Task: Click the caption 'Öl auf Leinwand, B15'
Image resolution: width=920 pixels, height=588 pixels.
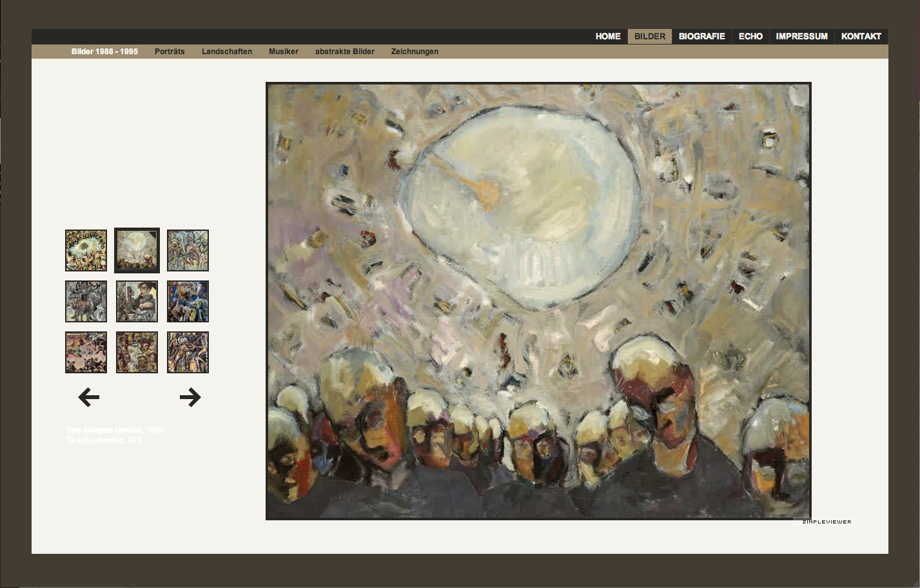Action: point(104,440)
